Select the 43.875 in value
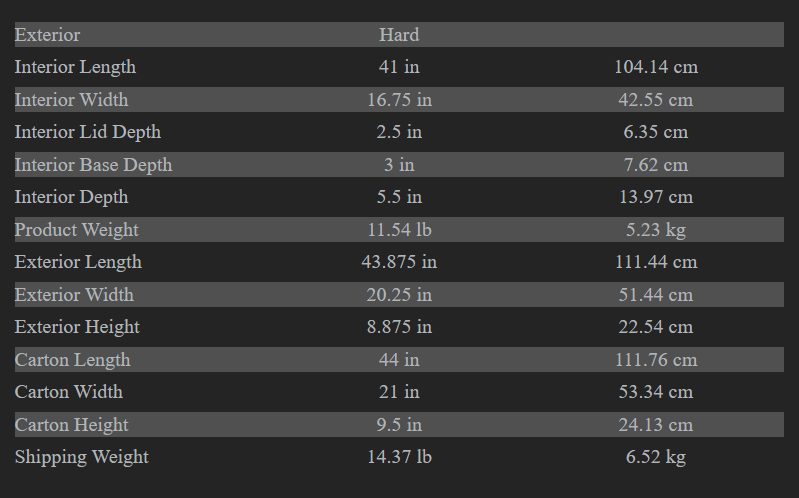799x498 pixels. pos(399,262)
